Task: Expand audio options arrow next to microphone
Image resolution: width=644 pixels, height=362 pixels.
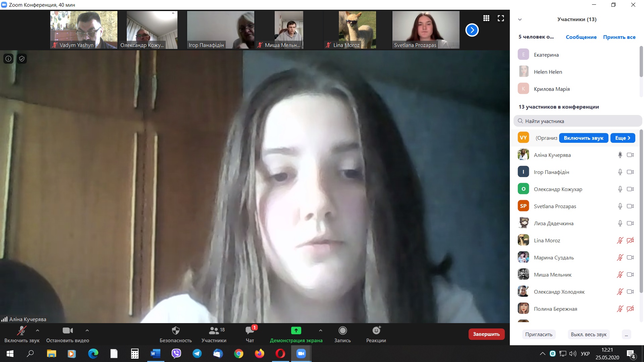Action: 38,330
